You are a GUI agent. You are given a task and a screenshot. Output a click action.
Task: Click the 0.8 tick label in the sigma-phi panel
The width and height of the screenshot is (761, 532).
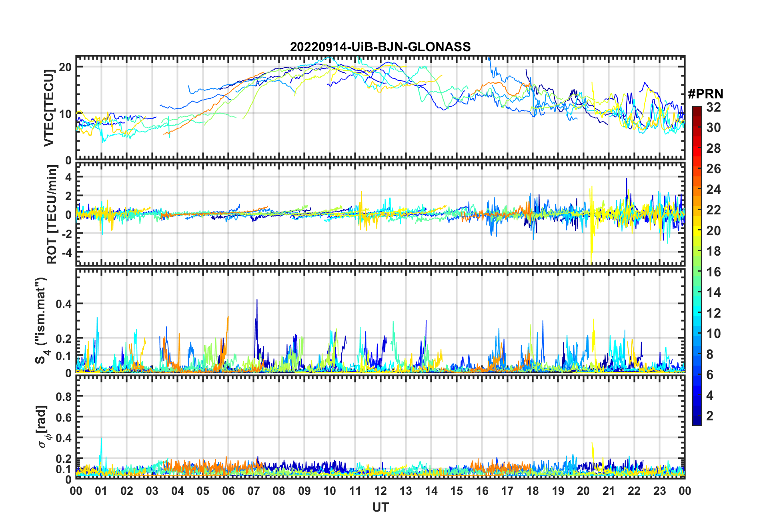63,396
